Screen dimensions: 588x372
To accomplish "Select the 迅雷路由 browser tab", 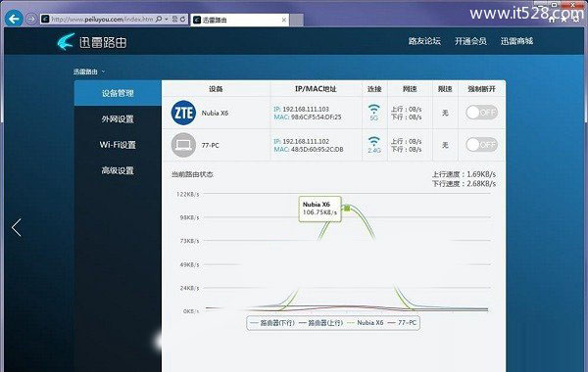I will (240, 20).
